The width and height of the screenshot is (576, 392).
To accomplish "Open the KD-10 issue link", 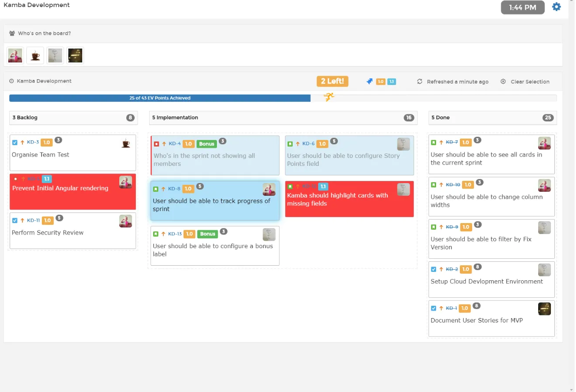I will [x=453, y=185].
